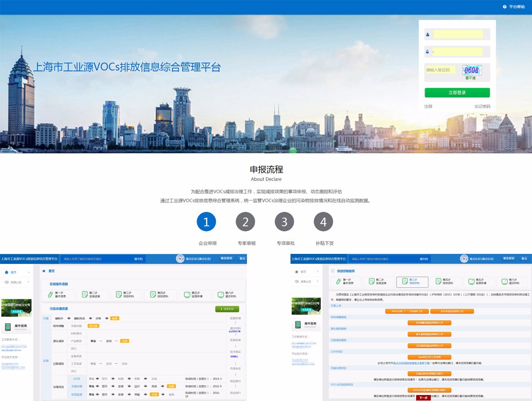The width and height of the screenshot is (532, 401).
Task: Open the 注册 registration link
Action: tap(428, 106)
